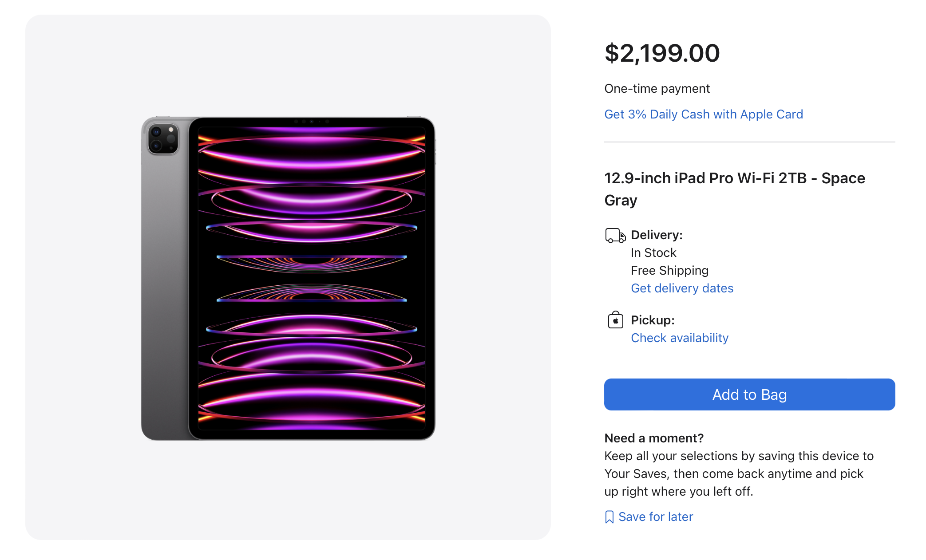Click the Need a moment? heading
This screenshot has width=926, height=560.
coord(653,438)
